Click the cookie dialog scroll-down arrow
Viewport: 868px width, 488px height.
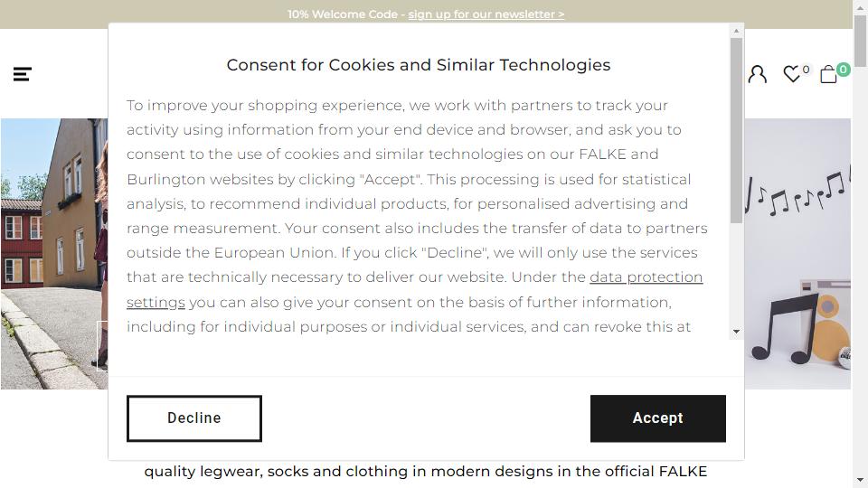click(x=736, y=332)
